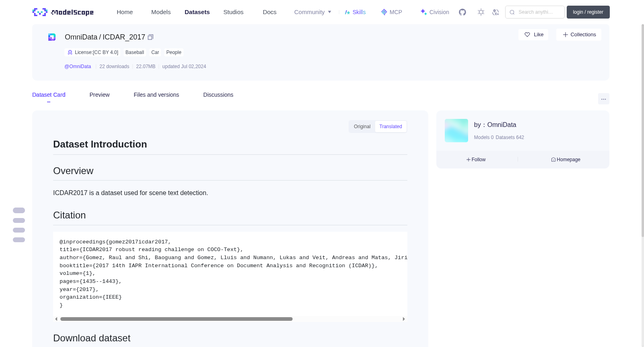The width and height of the screenshot is (644, 347).
Task: Click the "22.07MB" size text
Action: pos(146,66)
